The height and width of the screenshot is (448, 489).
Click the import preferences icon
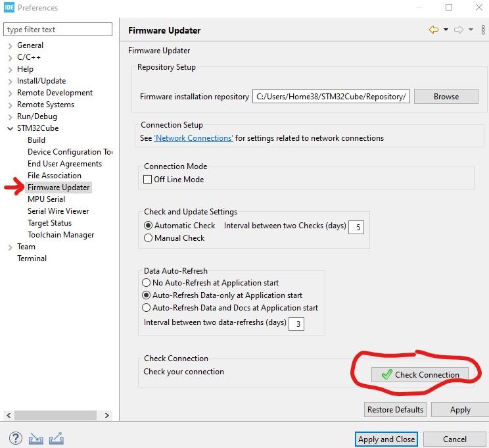(36, 439)
